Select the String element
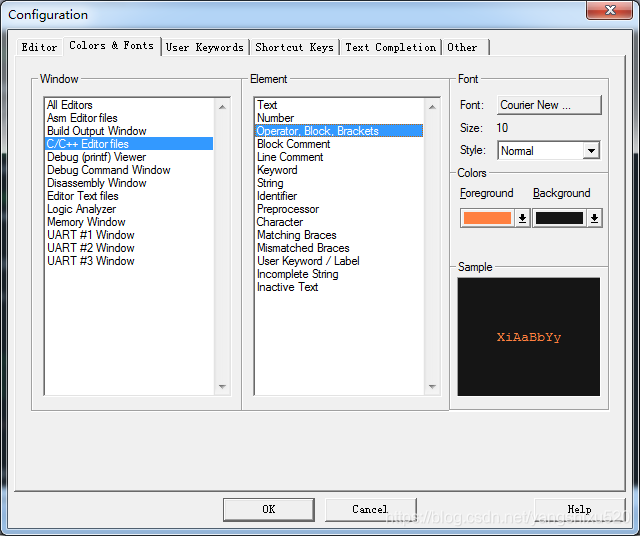 pos(339,183)
